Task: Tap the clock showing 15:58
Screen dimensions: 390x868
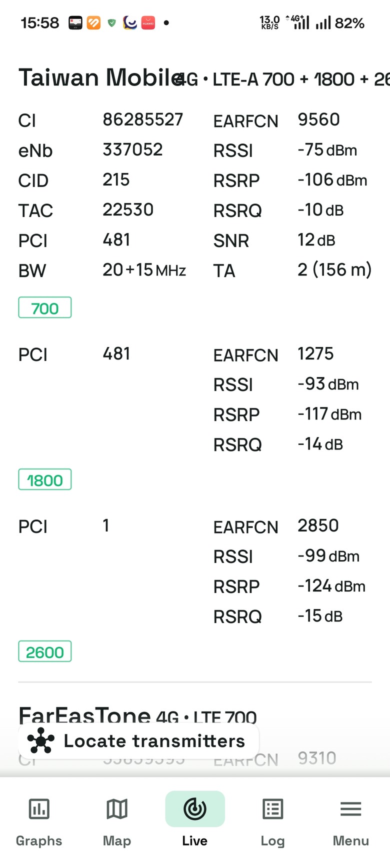Action: (x=40, y=23)
